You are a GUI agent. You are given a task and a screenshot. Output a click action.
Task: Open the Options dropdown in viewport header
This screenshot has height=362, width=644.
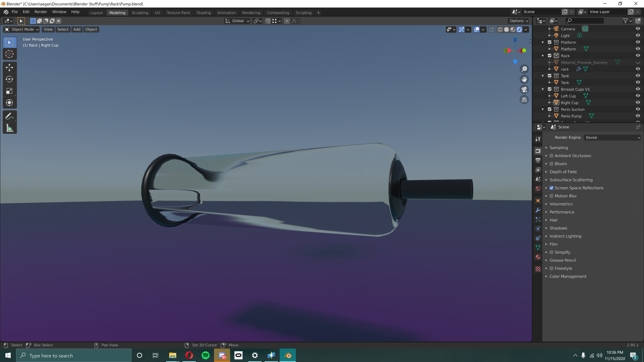(519, 21)
